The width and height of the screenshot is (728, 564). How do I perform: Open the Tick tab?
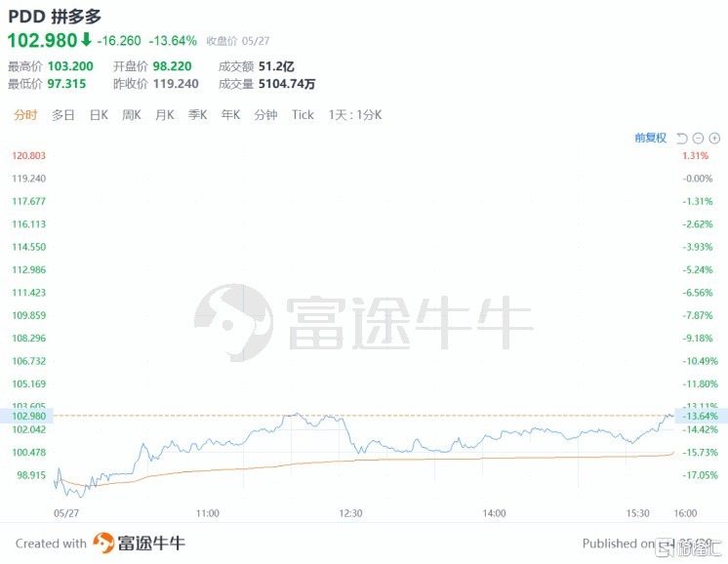point(303,115)
